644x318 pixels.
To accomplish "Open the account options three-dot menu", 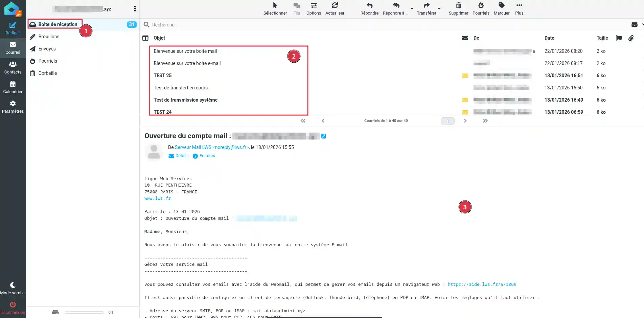I will [135, 9].
